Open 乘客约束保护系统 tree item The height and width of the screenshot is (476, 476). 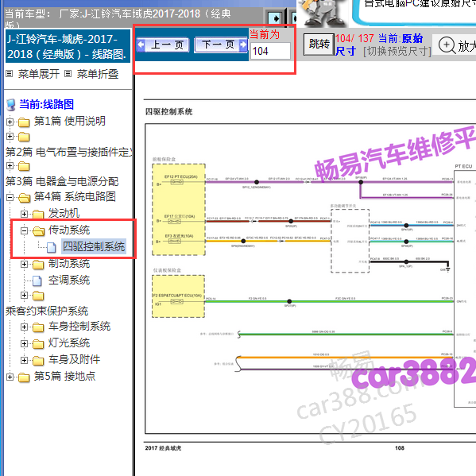click(47, 311)
